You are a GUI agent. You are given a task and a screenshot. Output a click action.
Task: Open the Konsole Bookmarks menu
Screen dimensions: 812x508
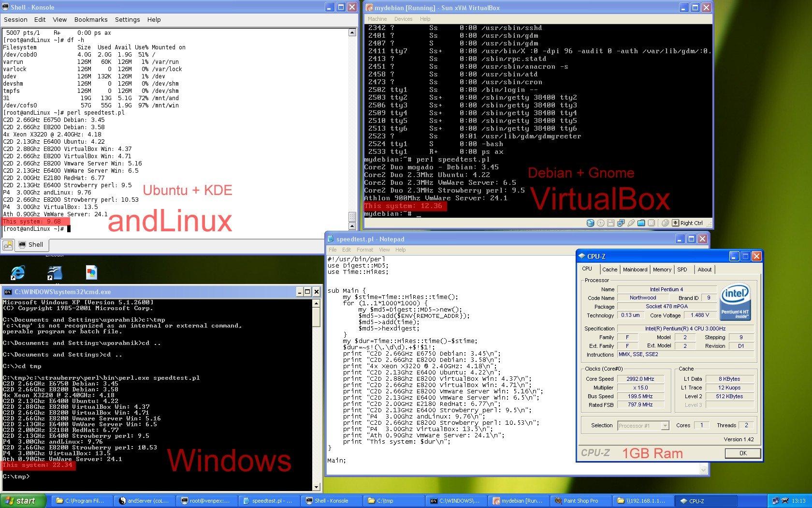91,19
